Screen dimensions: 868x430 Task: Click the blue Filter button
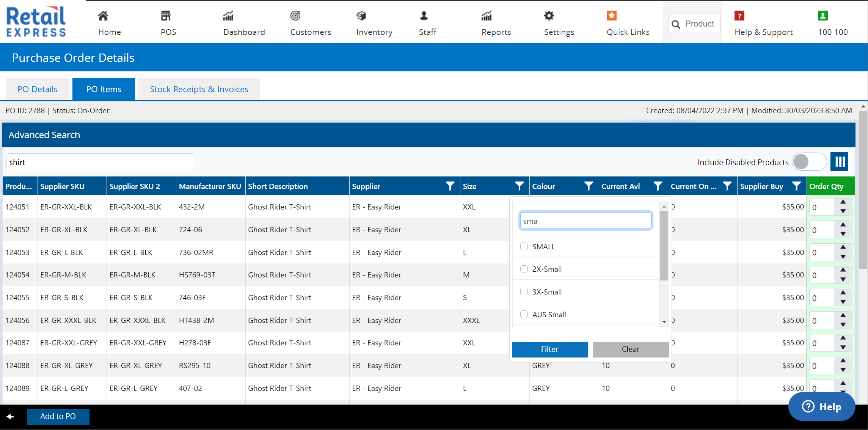pos(549,349)
